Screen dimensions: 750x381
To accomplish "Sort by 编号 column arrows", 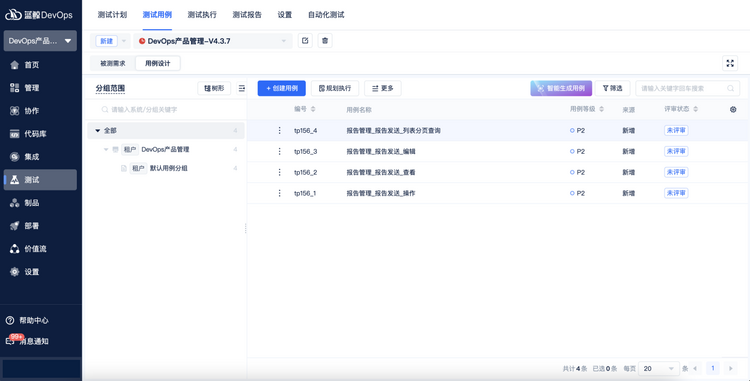I will (313, 109).
